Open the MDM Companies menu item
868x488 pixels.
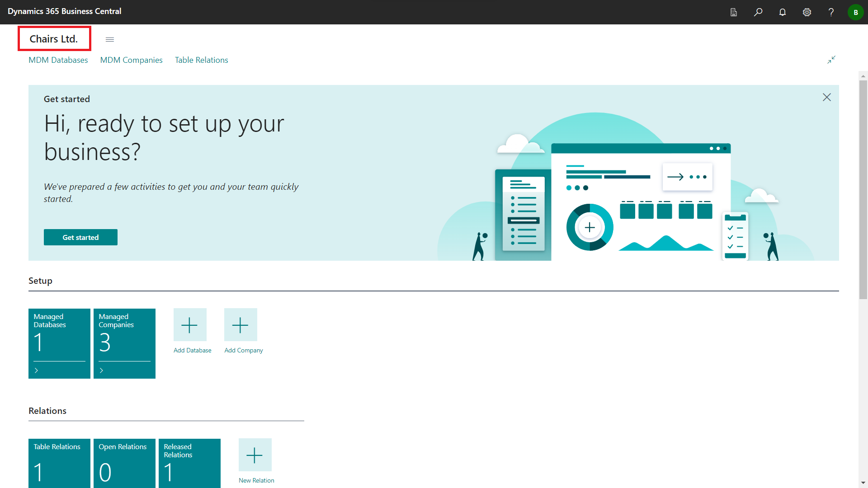pos(131,60)
